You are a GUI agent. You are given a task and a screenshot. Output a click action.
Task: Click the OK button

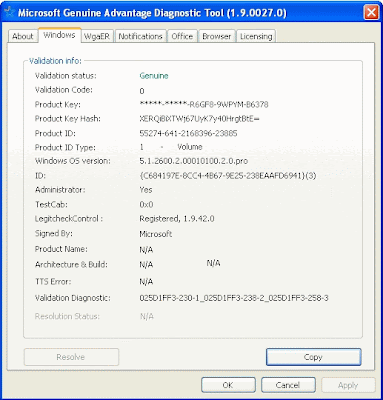pos(228,385)
